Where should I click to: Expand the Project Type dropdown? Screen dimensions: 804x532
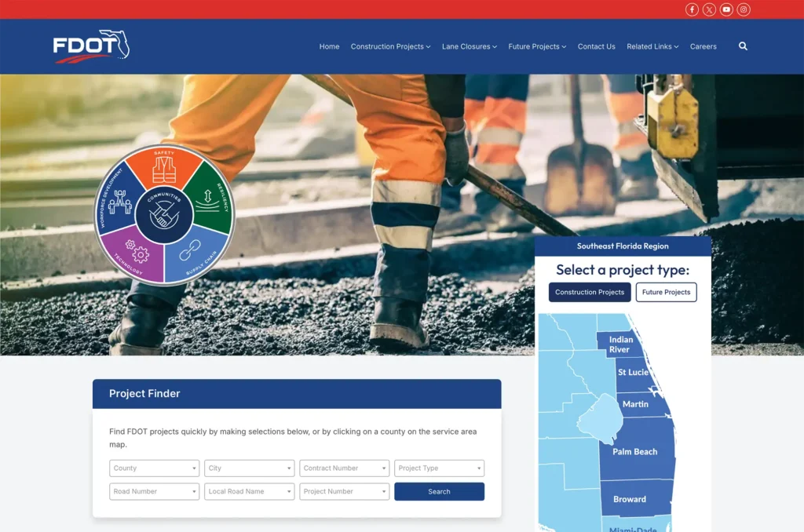[x=439, y=468]
